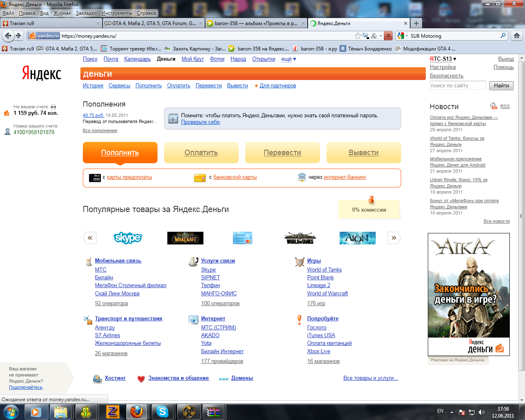Click the RSS feed icon in Новости
525x420 pixels.
[493, 106]
